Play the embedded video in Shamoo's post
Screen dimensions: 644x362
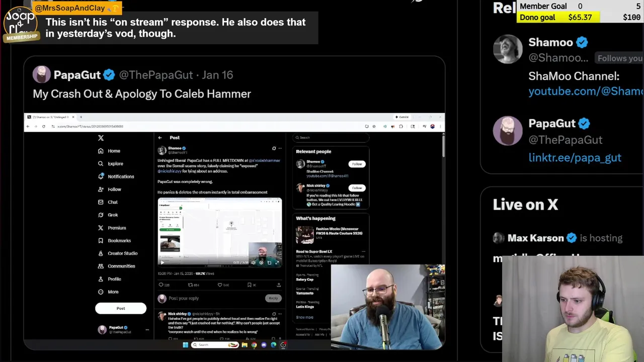pos(162,262)
